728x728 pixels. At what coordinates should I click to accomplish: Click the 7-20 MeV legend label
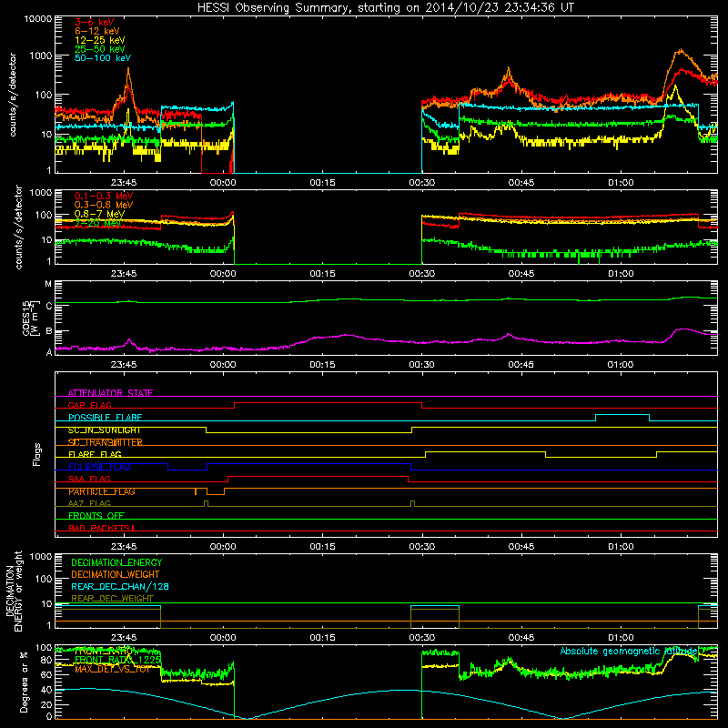pos(98,223)
